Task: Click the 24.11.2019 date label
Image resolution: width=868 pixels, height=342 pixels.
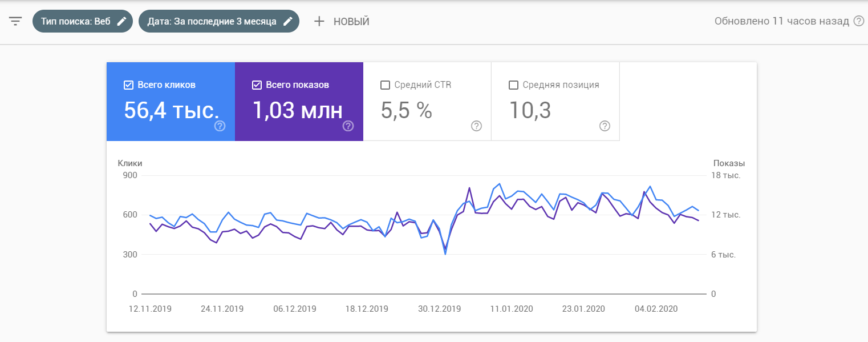Action: click(x=222, y=309)
